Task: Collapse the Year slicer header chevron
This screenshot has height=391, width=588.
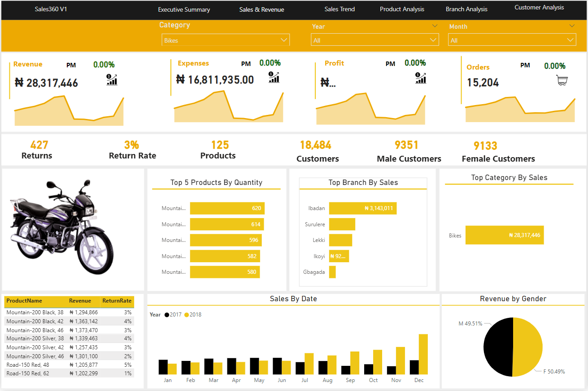Action: click(435, 26)
